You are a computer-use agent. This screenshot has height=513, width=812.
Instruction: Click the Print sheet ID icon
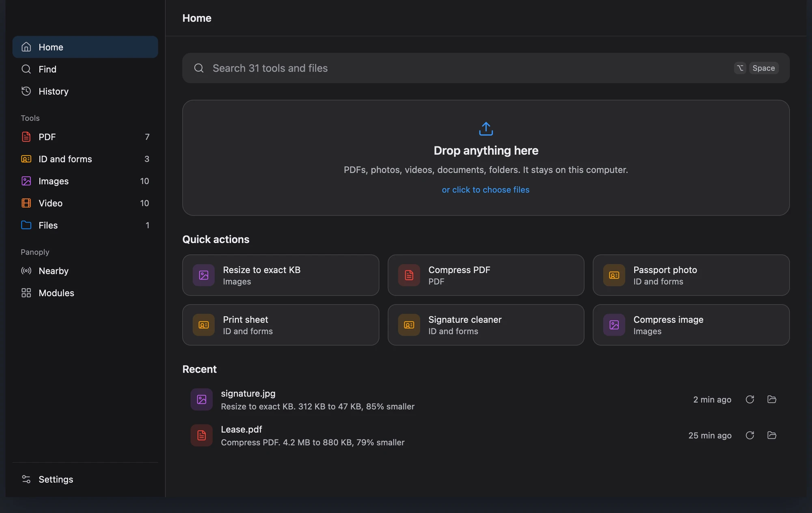click(204, 325)
